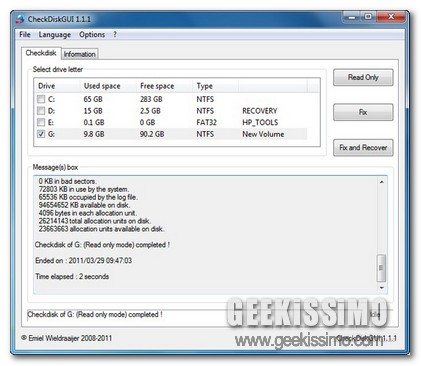Click message box scroll up arrow
The width and height of the screenshot is (421, 366).
(x=382, y=182)
